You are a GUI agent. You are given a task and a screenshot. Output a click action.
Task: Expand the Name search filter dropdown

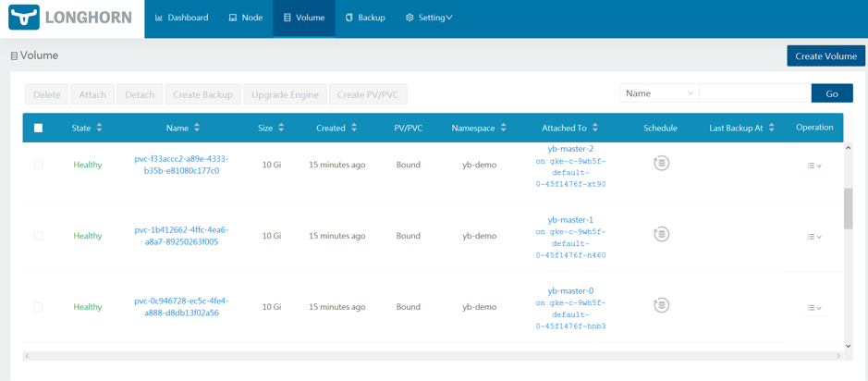(659, 93)
